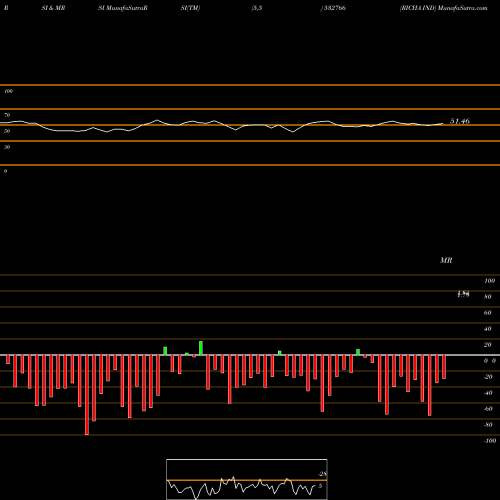Click the RSI value label 51.46
Image resolution: width=500 pixels, height=500 pixels.
click(460, 121)
